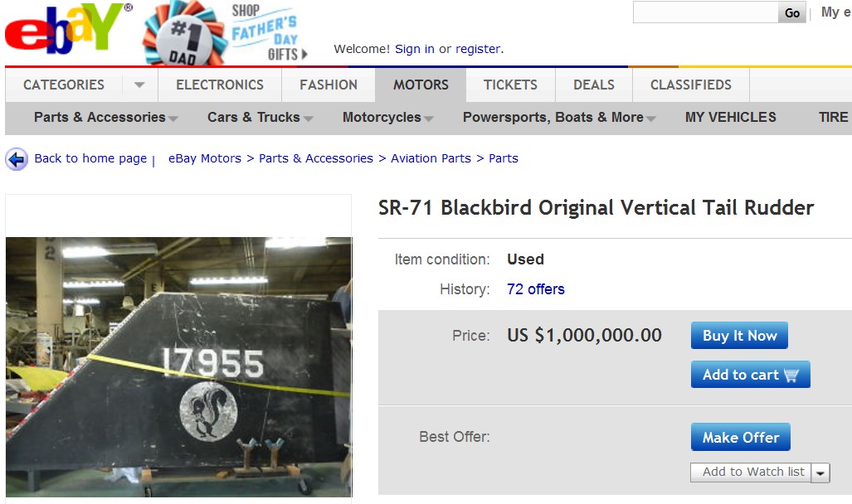Click the SR-71 tail rudder photo
The width and height of the screenshot is (852, 504).
pos(178,356)
